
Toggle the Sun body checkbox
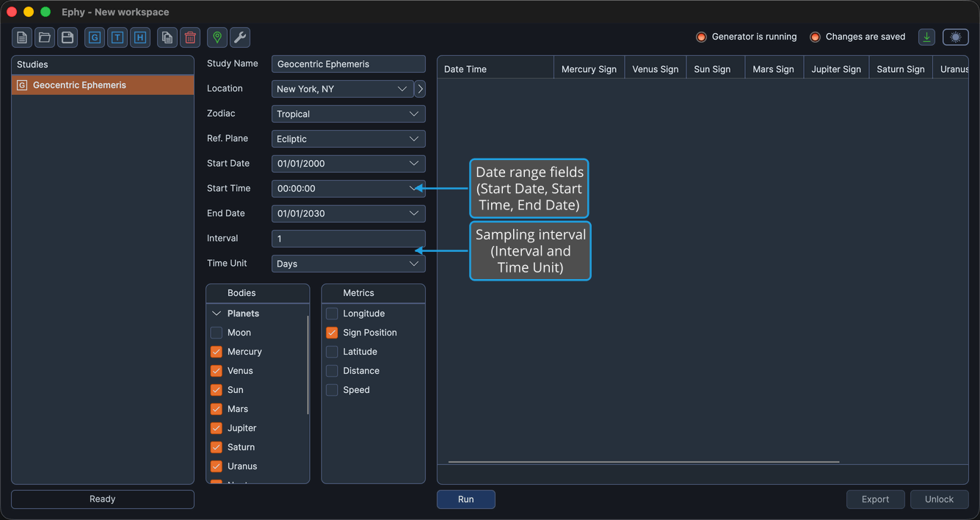tap(217, 390)
